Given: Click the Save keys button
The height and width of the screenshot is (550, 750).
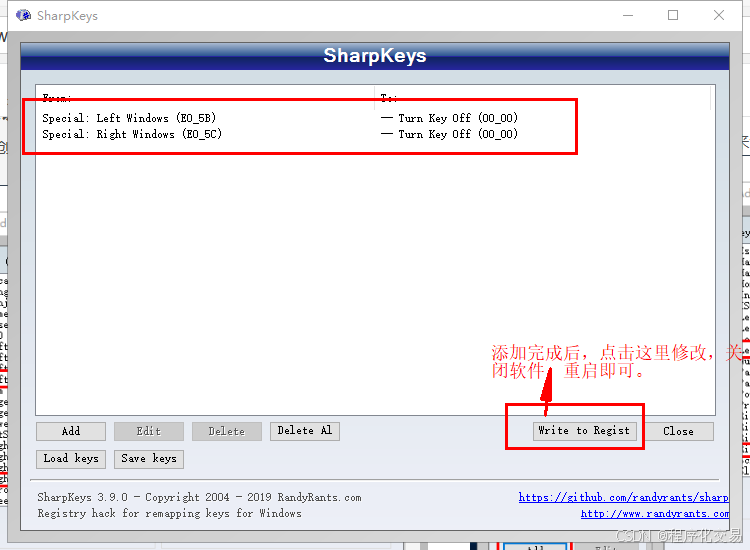Looking at the screenshot, I should [x=149, y=459].
